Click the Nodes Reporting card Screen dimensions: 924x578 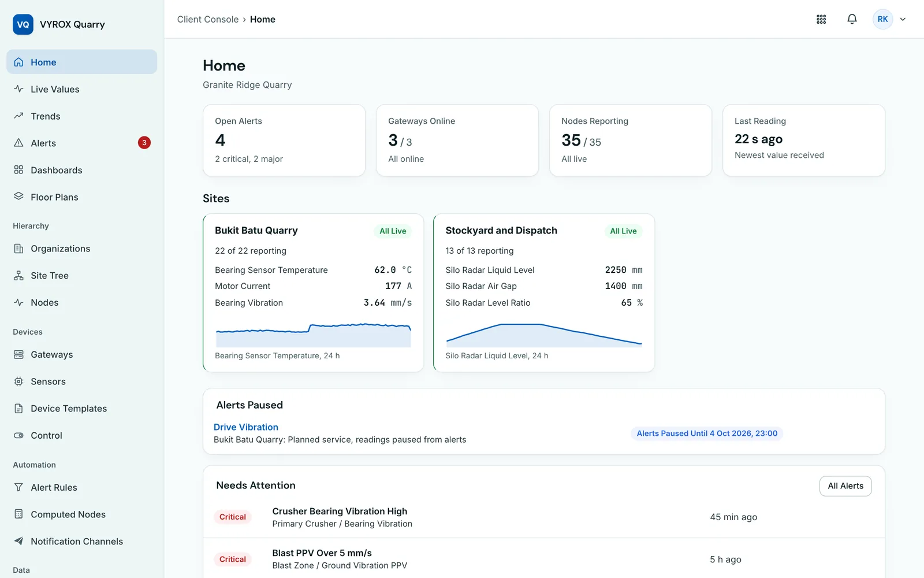click(631, 140)
